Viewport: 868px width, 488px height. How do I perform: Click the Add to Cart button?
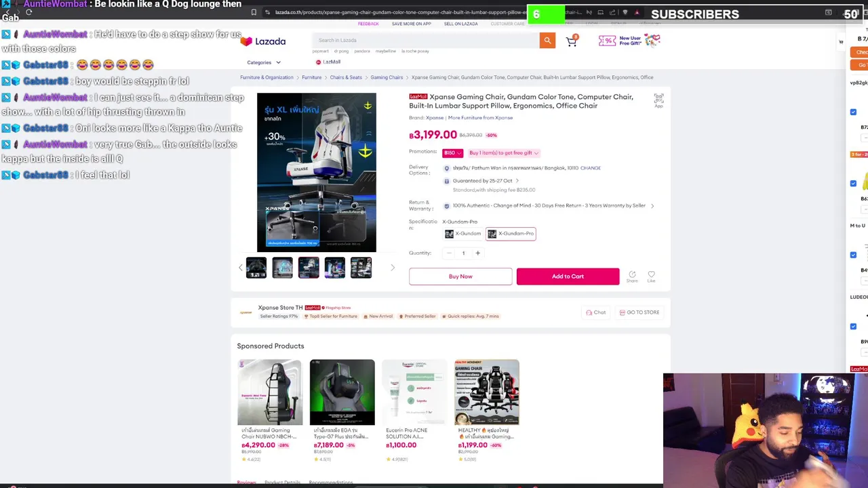click(568, 277)
